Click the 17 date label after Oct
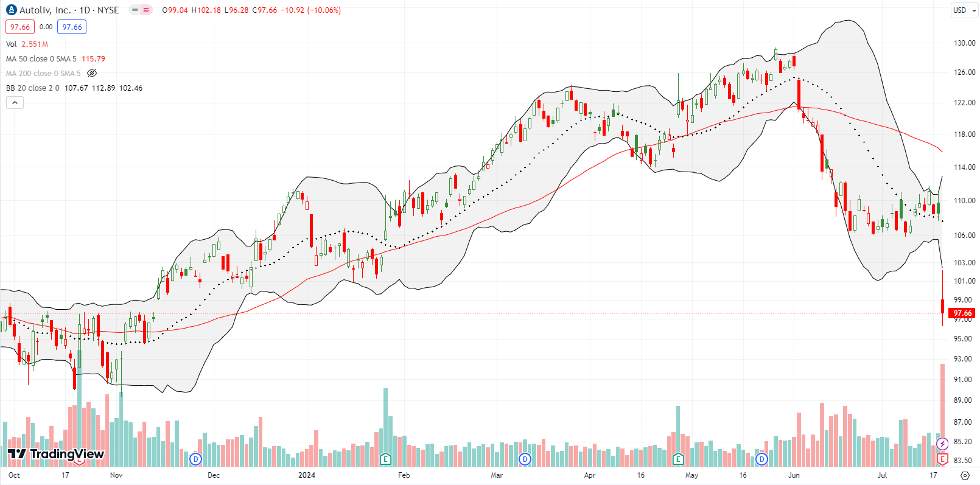This screenshot has width=980, height=485. pos(65,475)
